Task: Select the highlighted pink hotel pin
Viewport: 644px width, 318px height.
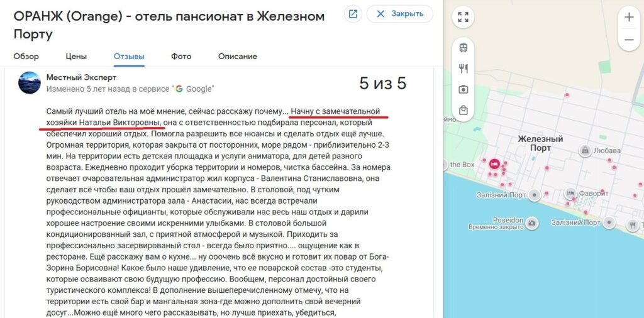Action: [494, 164]
